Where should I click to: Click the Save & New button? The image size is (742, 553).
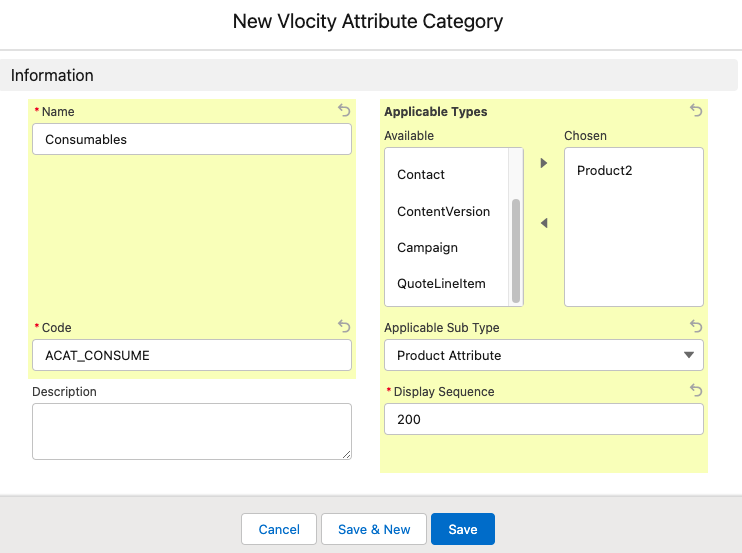[374, 529]
